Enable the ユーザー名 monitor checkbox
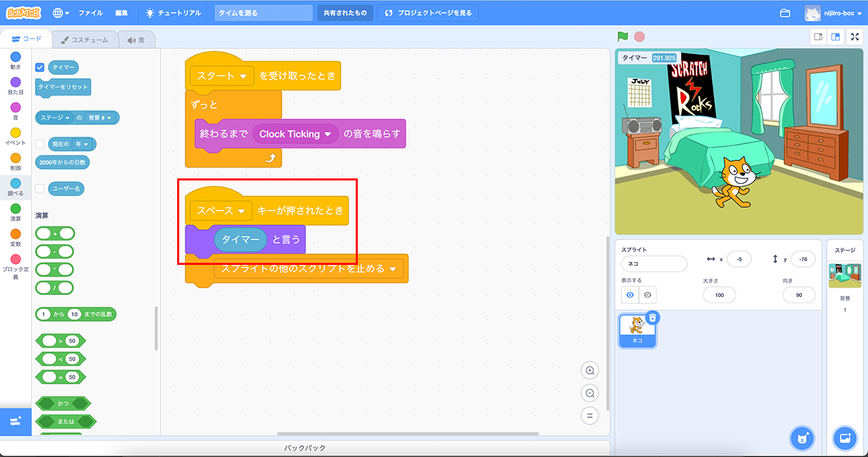 (x=40, y=189)
